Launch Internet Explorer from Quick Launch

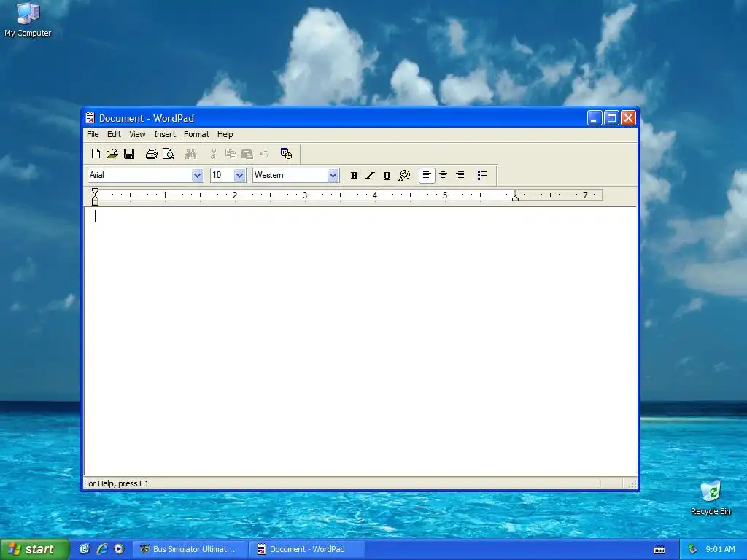(102, 549)
